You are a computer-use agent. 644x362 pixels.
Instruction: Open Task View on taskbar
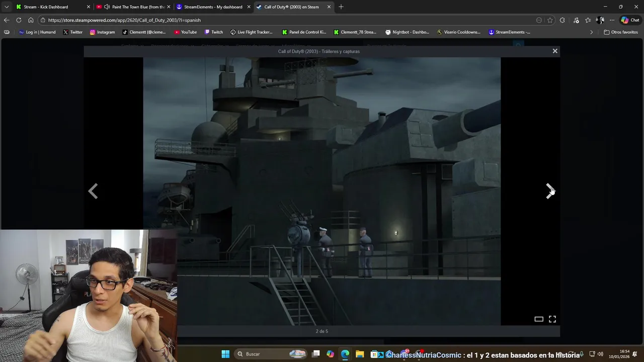click(316, 354)
